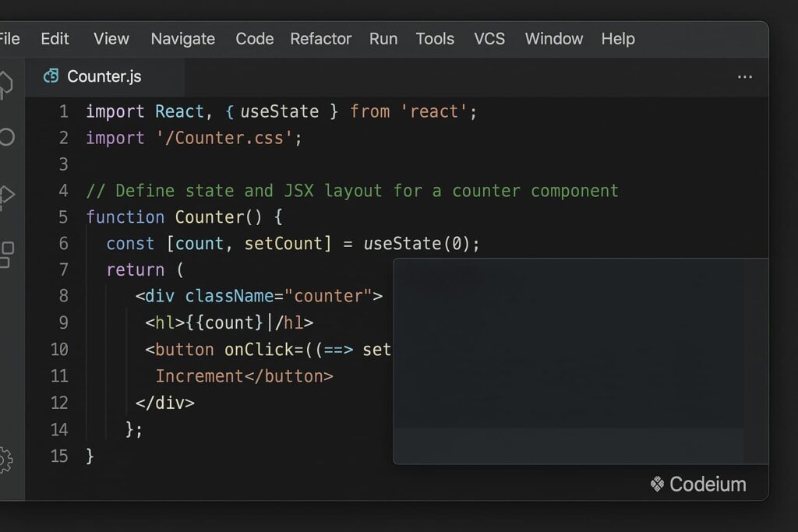Click the 'const' keyword on line 6
The width and height of the screenshot is (798, 532).
[130, 244]
